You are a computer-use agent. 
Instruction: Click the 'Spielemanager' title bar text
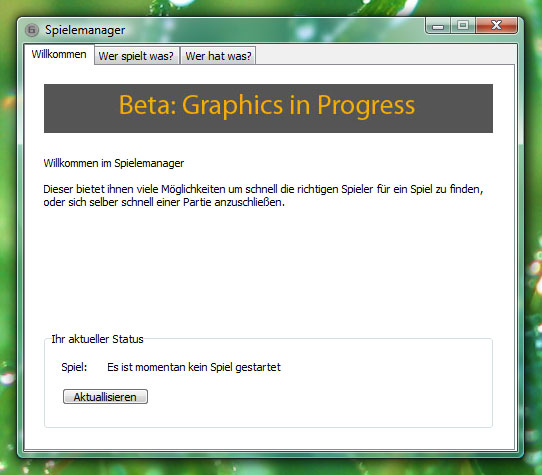[x=85, y=30]
